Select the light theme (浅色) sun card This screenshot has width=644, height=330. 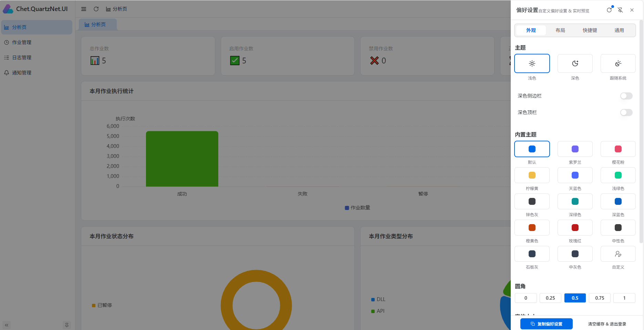[x=532, y=63]
